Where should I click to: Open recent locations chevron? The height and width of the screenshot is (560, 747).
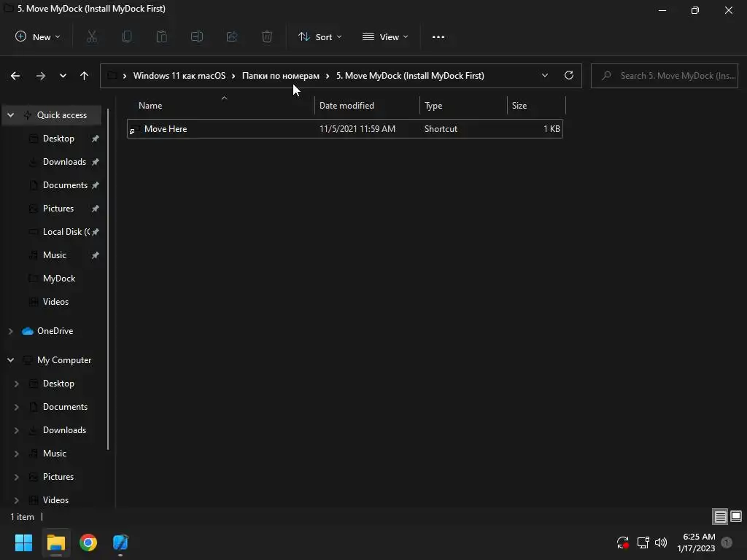point(63,76)
